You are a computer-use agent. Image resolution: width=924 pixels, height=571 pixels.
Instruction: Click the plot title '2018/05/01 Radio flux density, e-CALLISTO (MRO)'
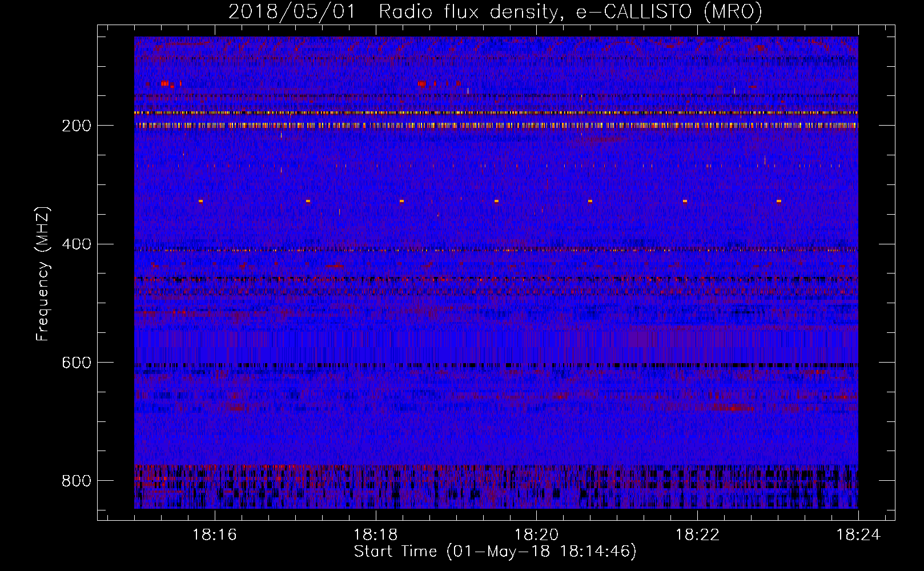(x=495, y=11)
